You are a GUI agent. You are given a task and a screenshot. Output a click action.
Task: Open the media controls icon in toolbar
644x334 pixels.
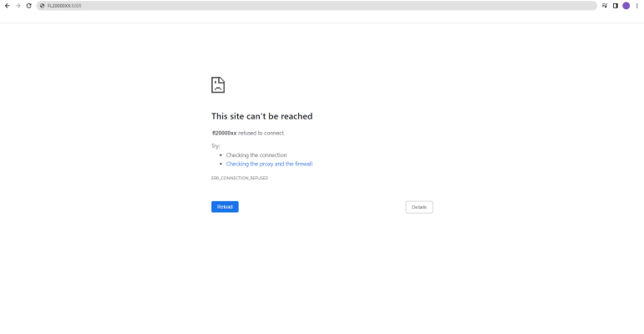[605, 6]
